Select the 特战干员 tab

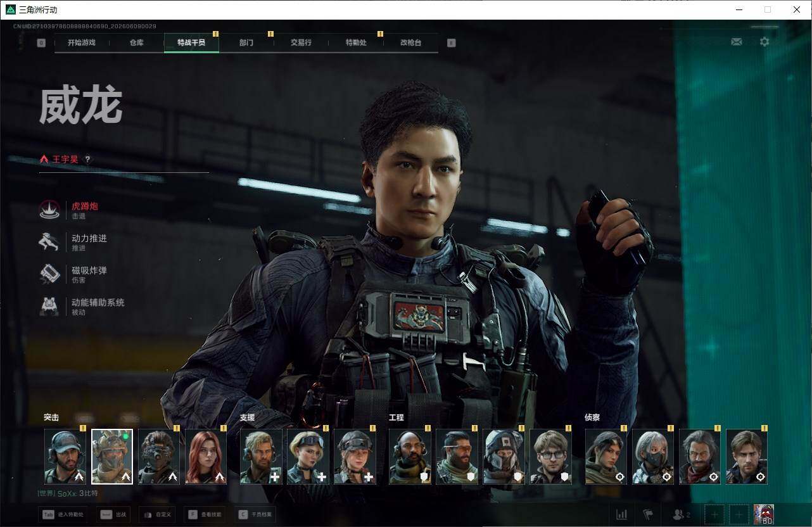[x=191, y=43]
